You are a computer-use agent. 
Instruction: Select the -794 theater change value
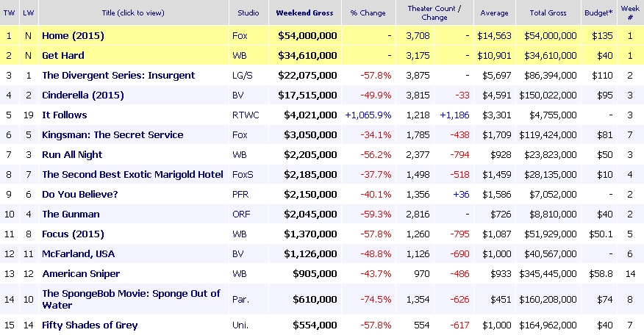click(459, 155)
